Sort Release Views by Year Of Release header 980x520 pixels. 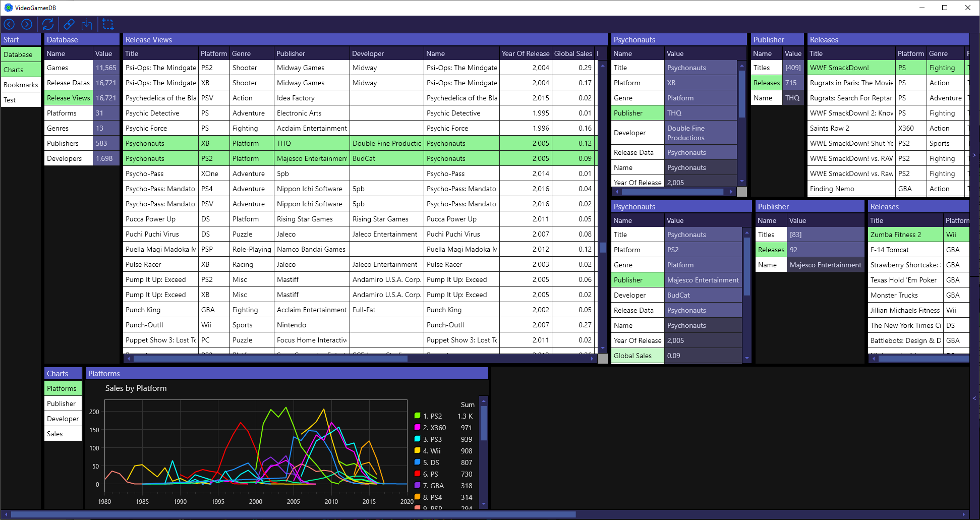(x=525, y=53)
